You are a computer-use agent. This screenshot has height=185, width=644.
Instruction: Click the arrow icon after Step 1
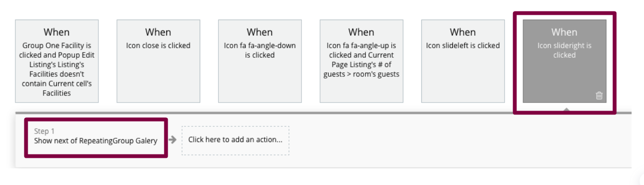173,140
